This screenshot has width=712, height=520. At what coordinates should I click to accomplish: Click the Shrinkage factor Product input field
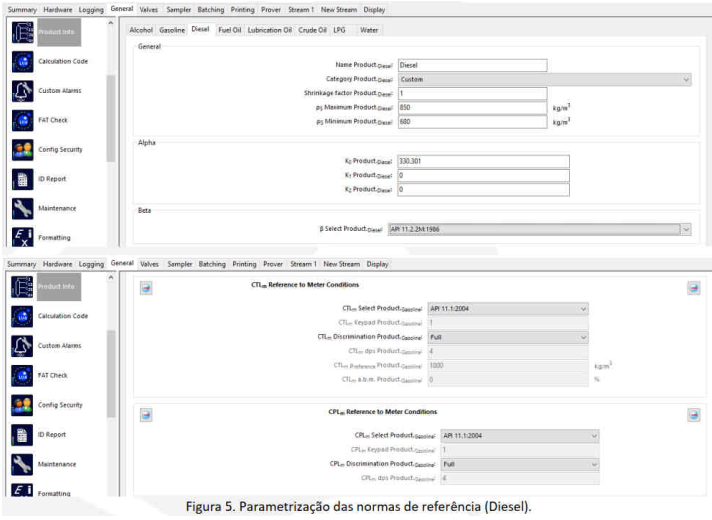[x=473, y=94]
